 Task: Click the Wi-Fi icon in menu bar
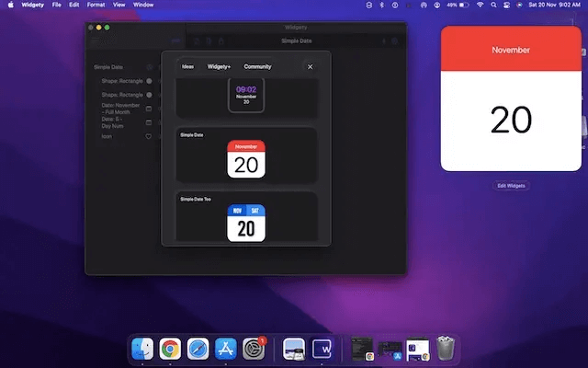(x=480, y=5)
